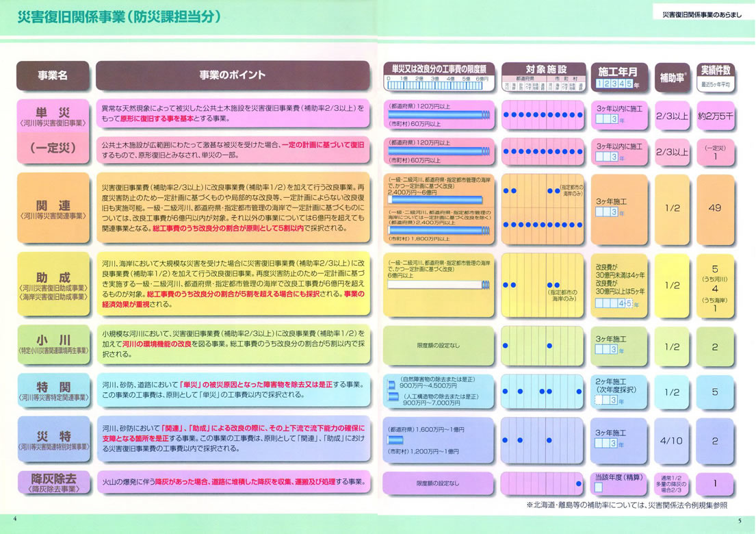
Task: Click the 単災 description paragraph
Action: tap(233, 114)
